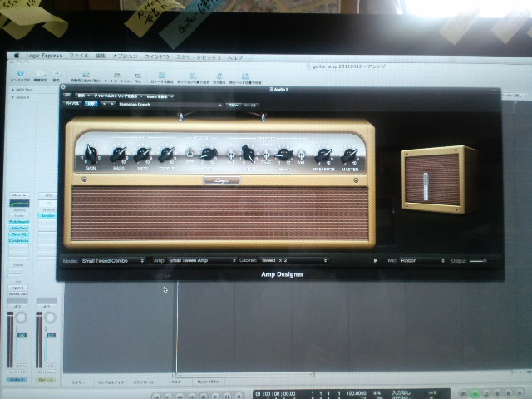The image size is (532, 399).
Task: Click the Set Locators toolbar icon
Action: (x=162, y=78)
